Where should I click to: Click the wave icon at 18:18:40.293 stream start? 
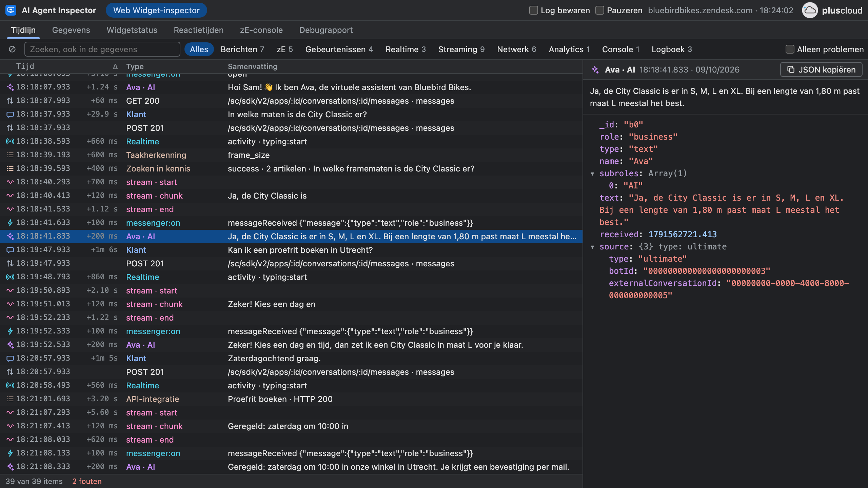click(10, 182)
